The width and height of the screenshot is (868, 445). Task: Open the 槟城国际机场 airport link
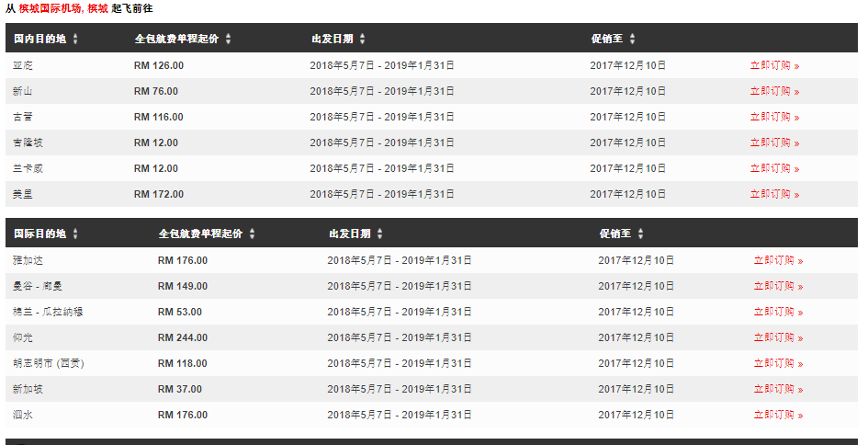coord(50,8)
